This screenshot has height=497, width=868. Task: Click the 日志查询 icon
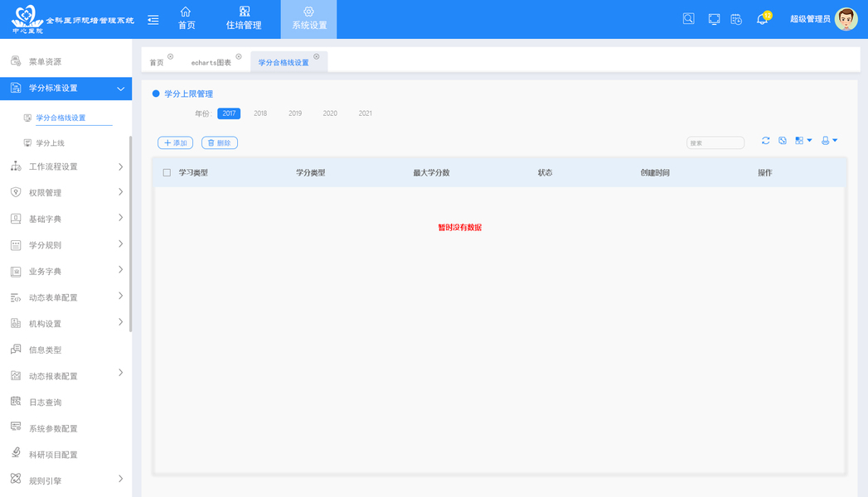point(16,402)
